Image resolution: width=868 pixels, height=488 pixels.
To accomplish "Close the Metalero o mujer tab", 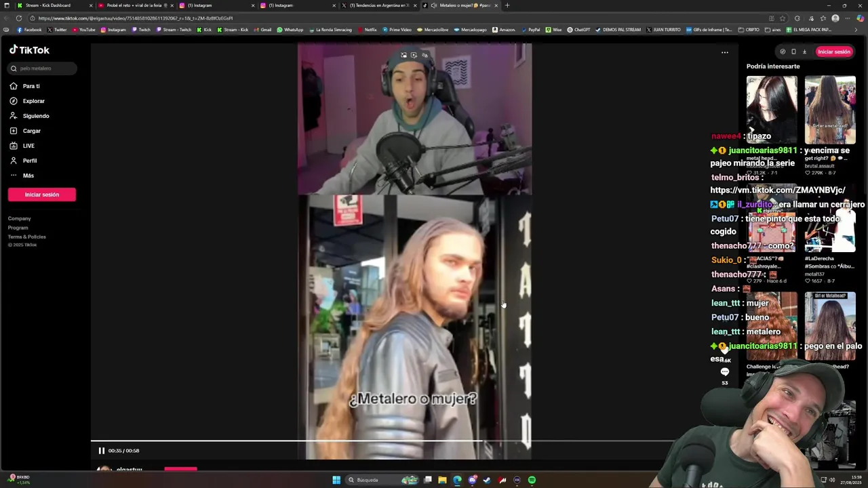I will pyautogui.click(x=496, y=5).
